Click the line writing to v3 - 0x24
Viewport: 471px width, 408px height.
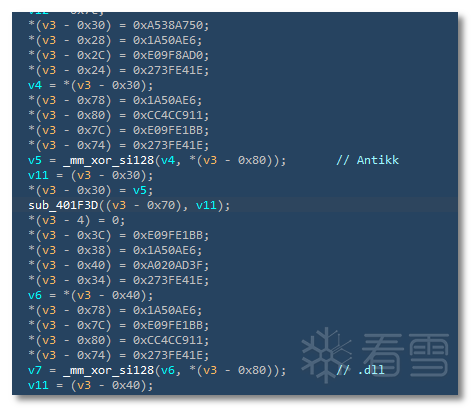coord(119,70)
